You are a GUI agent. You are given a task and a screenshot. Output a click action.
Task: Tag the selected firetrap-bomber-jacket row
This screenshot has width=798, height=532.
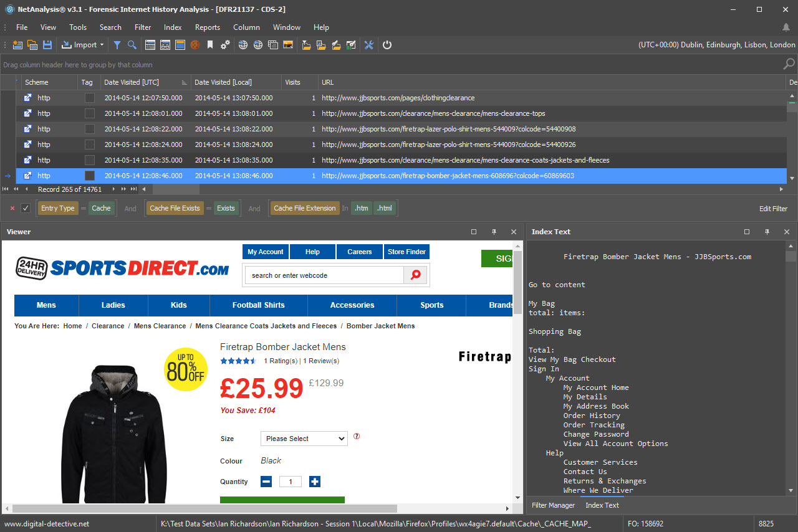tap(90, 176)
